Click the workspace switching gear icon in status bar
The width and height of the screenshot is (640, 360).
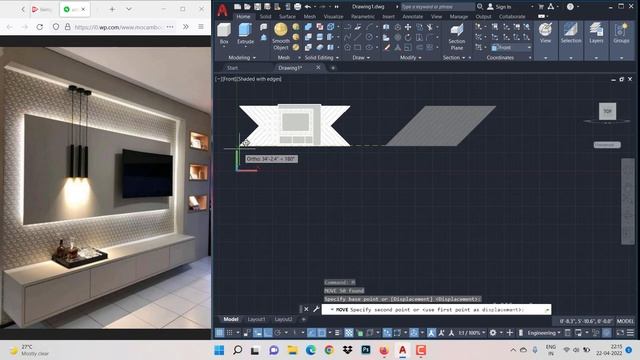[493, 333]
